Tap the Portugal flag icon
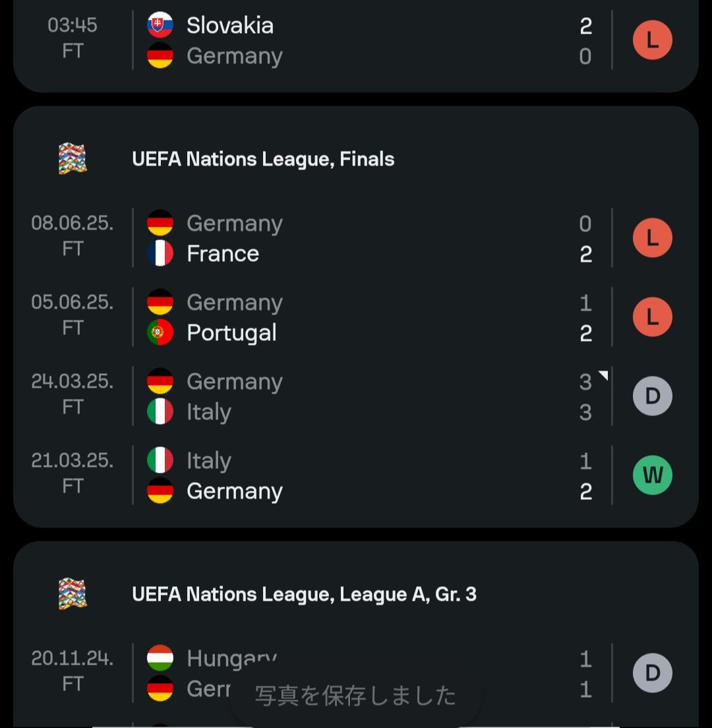 click(160, 332)
